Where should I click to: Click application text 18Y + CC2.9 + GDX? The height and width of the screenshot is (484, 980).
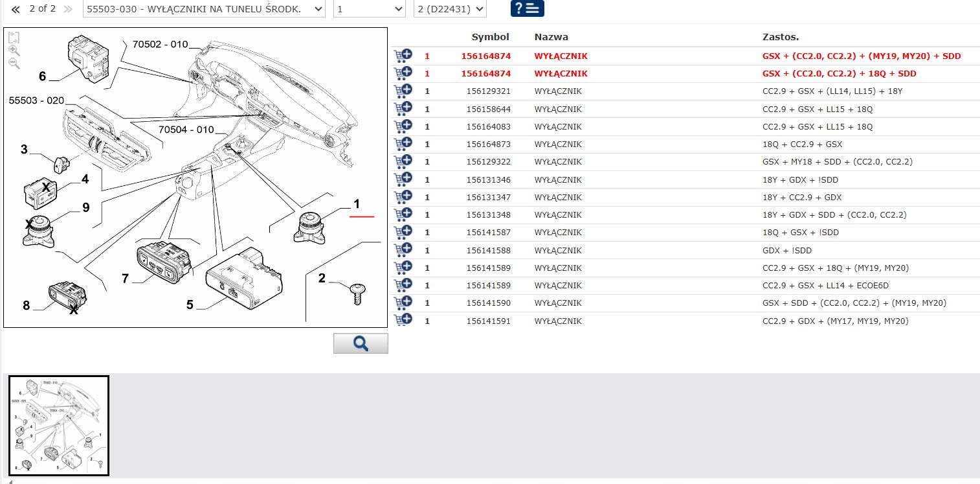tap(802, 197)
